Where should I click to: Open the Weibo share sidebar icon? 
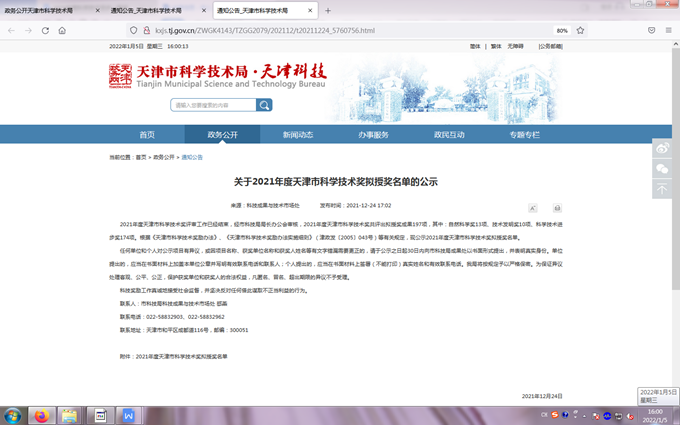662,148
